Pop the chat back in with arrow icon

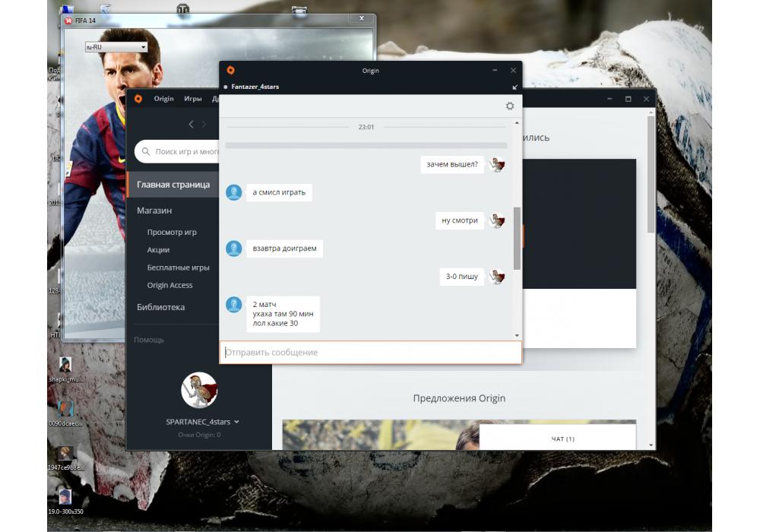pos(515,87)
